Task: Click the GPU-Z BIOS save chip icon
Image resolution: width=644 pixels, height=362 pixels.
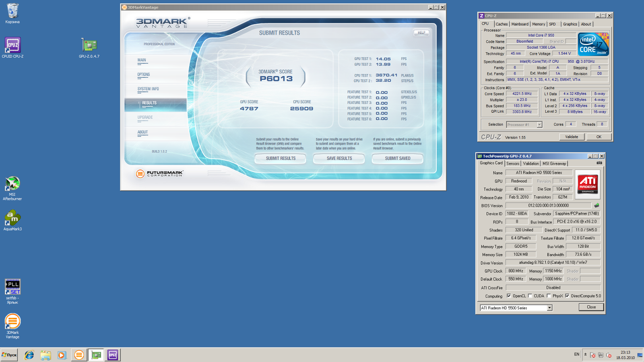Action: [x=597, y=205]
